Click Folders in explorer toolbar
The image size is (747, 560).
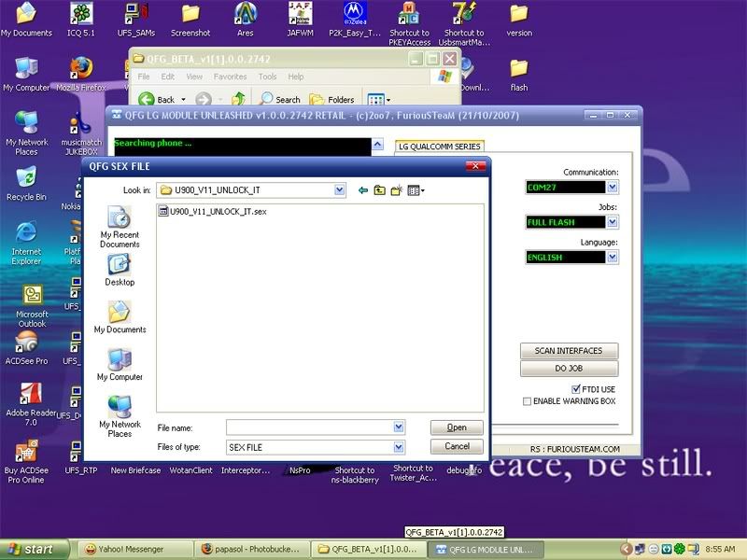pos(332,99)
